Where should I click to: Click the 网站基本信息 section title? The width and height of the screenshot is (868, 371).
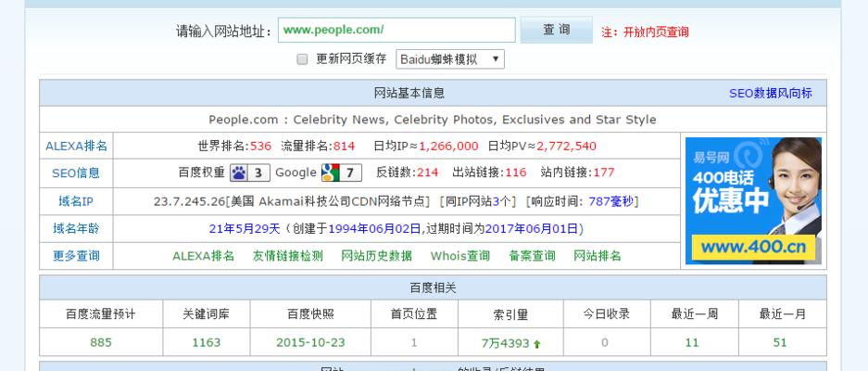tap(409, 93)
